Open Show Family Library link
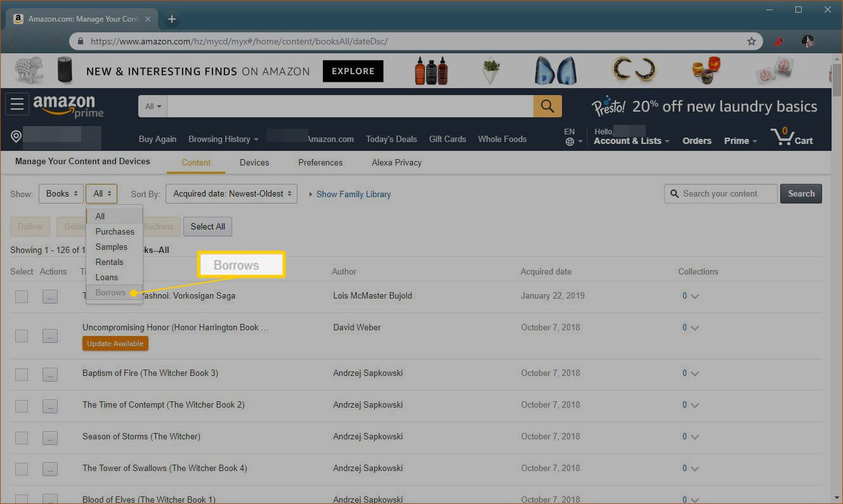This screenshot has height=504, width=843. click(353, 195)
